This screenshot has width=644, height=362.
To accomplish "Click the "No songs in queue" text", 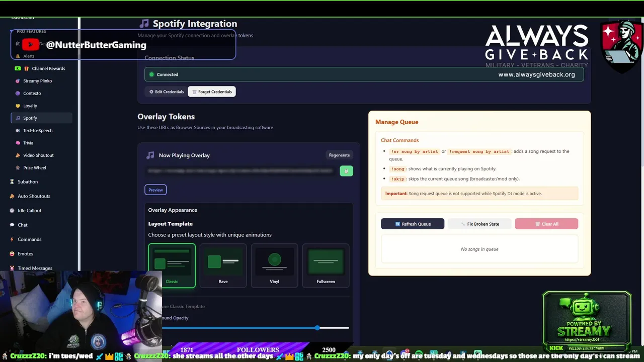I will tap(479, 249).
